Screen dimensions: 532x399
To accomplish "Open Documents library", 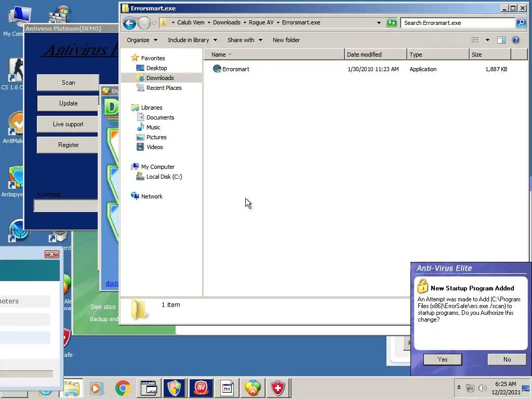I will [x=160, y=117].
